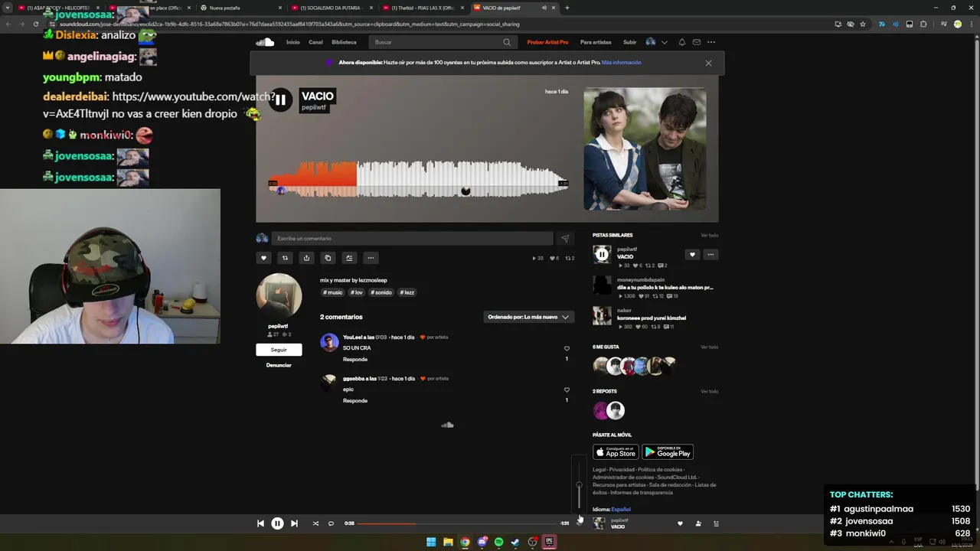This screenshot has width=980, height=551.
Task: Expand the profile avatar dropdown
Action: tap(657, 42)
